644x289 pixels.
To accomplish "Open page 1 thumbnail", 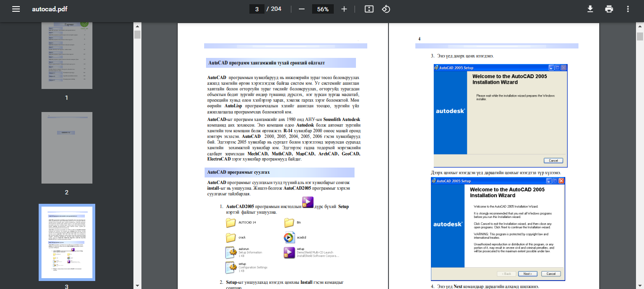I will click(x=66, y=56).
